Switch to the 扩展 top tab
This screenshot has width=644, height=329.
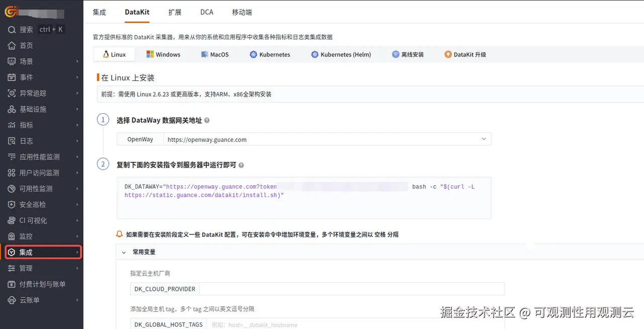(175, 12)
